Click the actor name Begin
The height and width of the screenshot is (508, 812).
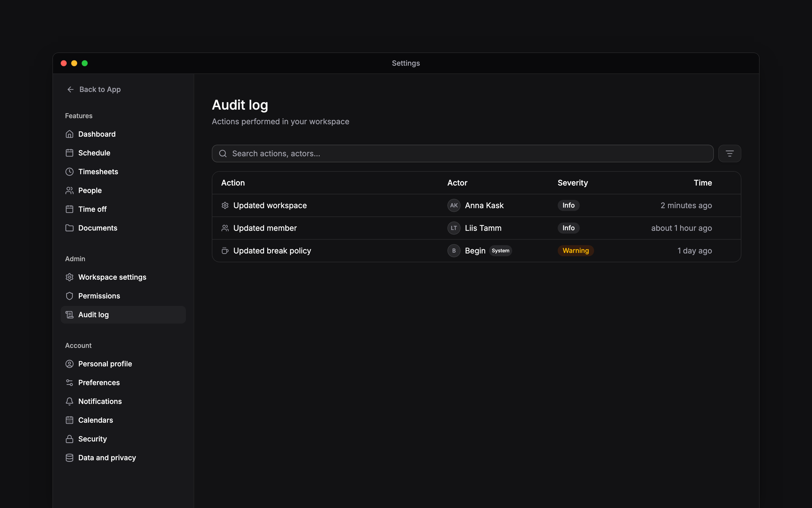475,251
